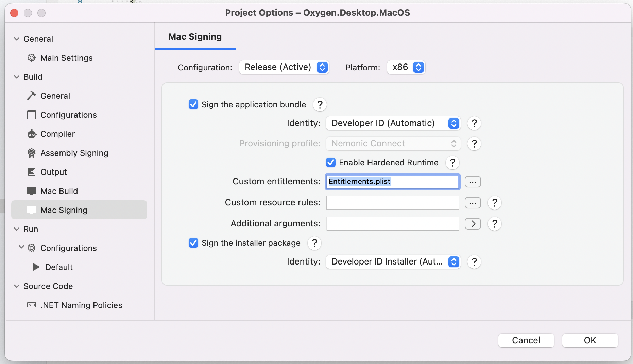Click the Output page icon
633x364 pixels.
pyautogui.click(x=32, y=172)
